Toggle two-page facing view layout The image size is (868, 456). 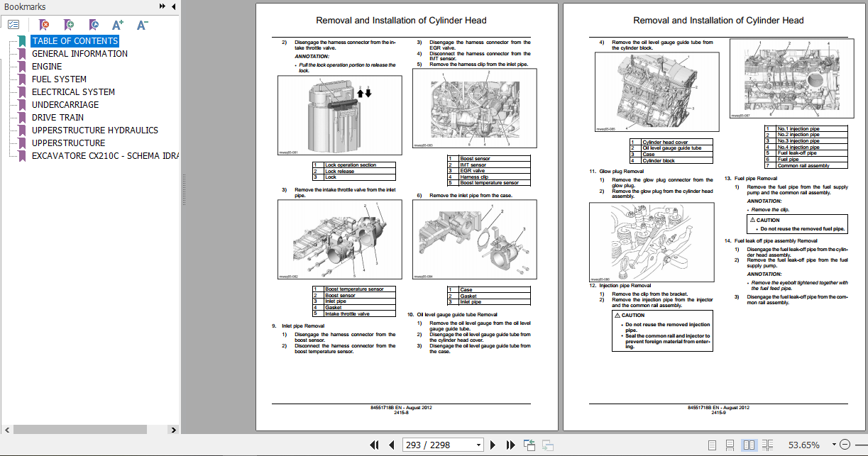[x=749, y=445]
